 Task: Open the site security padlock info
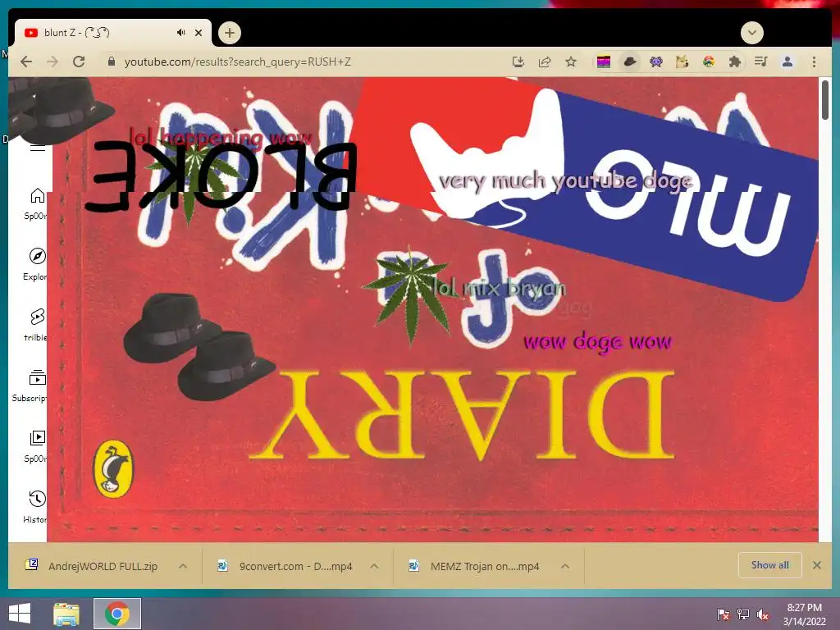tap(112, 62)
